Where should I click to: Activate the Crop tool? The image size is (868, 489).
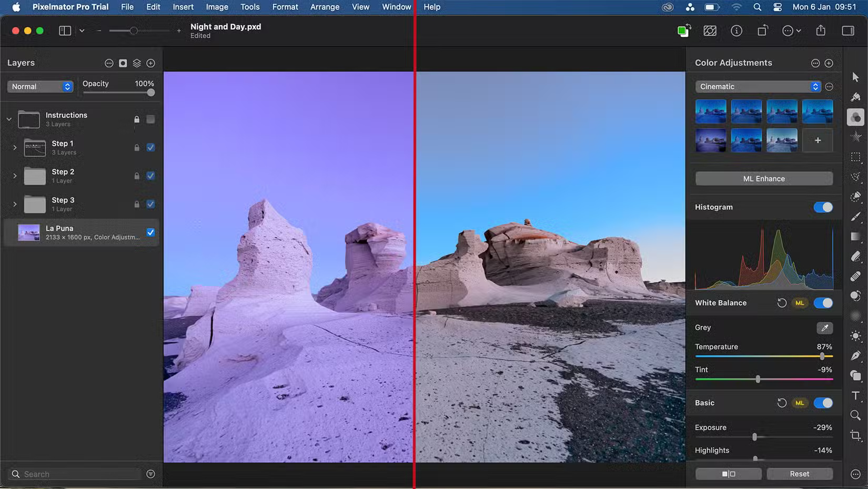[855, 435]
